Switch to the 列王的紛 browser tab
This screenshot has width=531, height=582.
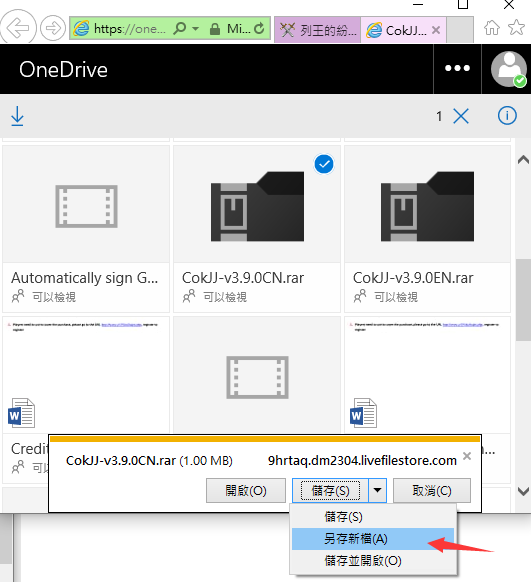click(x=317, y=30)
